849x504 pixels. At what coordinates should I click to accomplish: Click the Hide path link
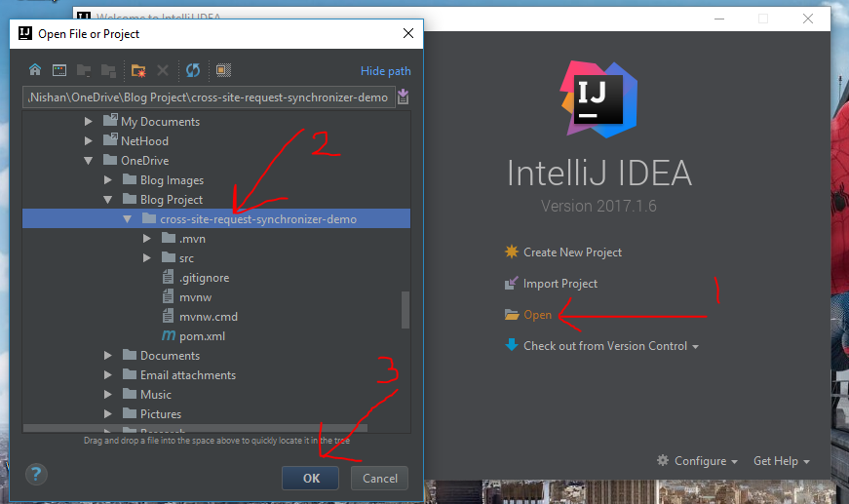click(386, 71)
